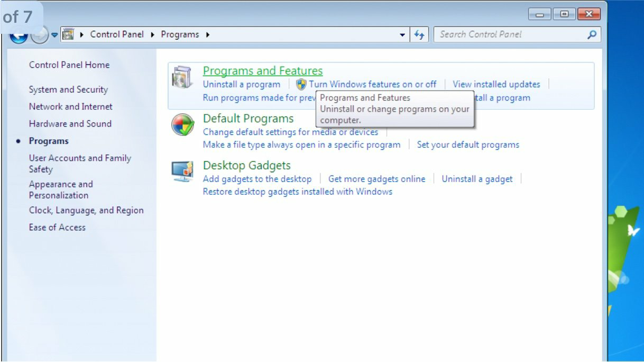
Task: Click Control Panel in the breadcrumb
Action: (x=117, y=34)
